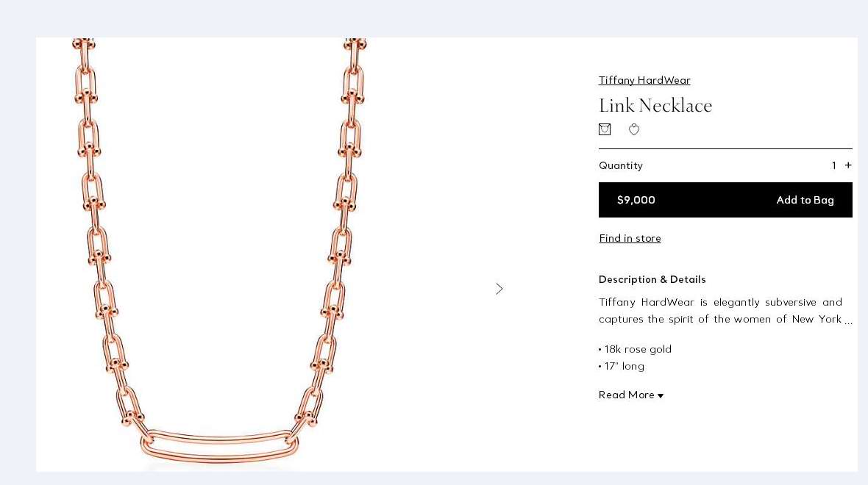The width and height of the screenshot is (868, 485).
Task: Show next product image with right chevron
Action: point(499,289)
